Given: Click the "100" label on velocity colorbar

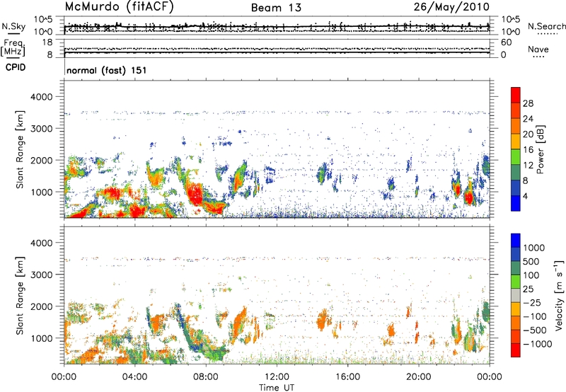Looking at the screenshot, I should pyautogui.click(x=531, y=275).
